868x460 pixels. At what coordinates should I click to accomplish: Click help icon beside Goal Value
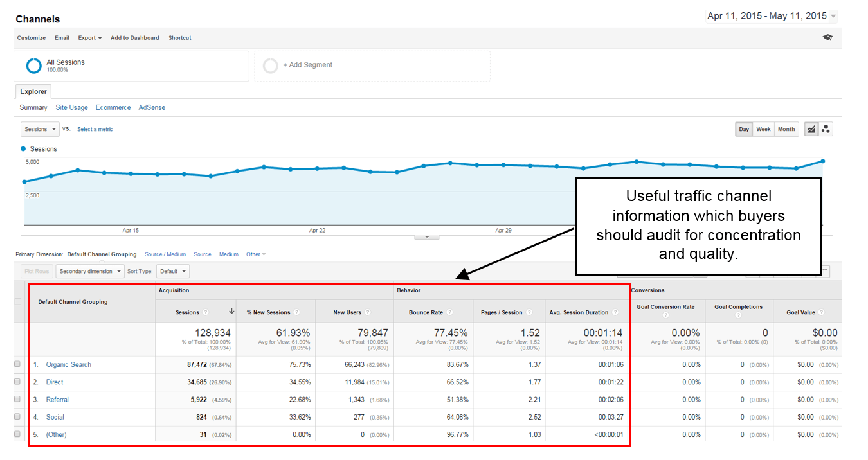(x=822, y=313)
